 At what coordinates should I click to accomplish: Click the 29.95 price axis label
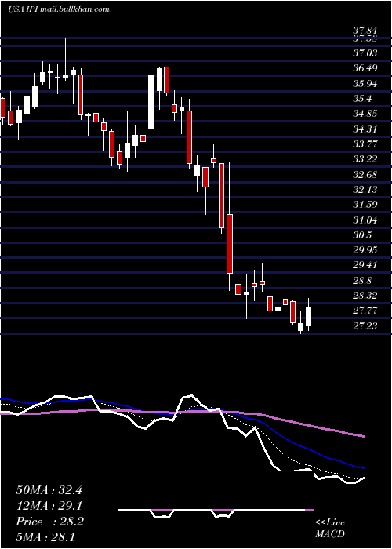click(365, 250)
